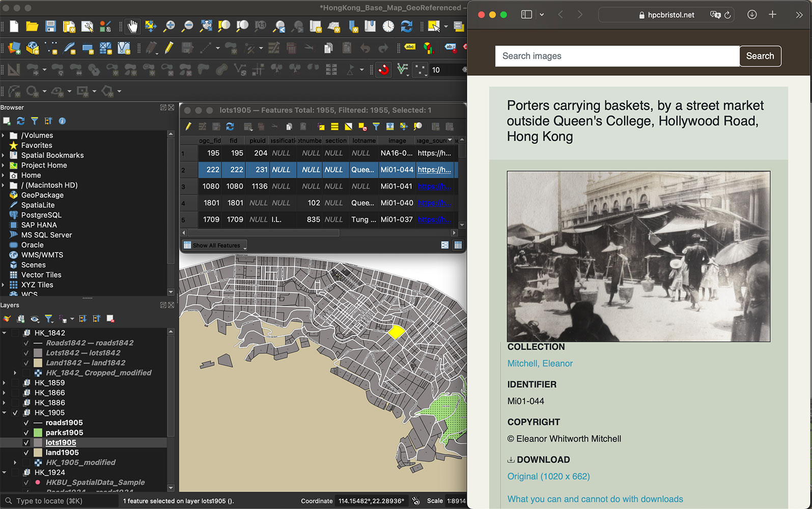Toggle editing pencil in the attribute table
This screenshot has width=812, height=509.
click(188, 126)
